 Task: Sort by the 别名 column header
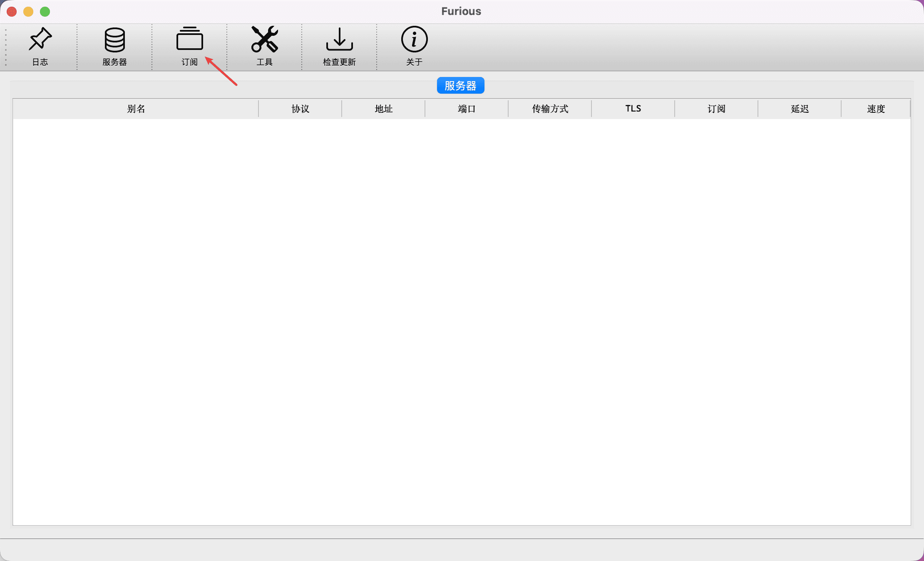click(x=136, y=109)
